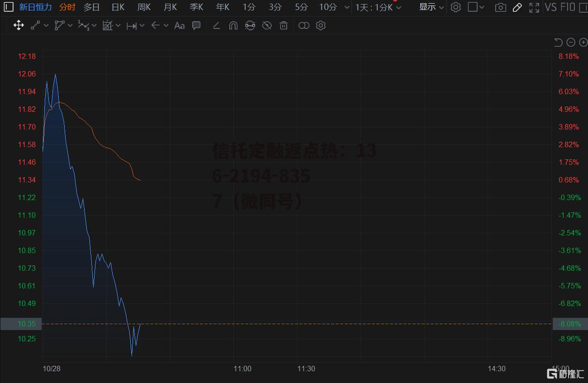
Task: Select the 3分 three-minute period
Action: click(275, 7)
